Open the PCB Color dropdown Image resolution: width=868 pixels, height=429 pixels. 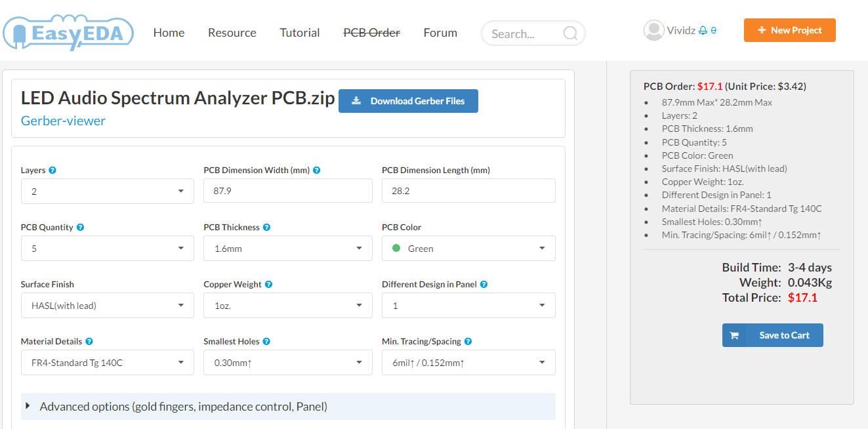point(468,249)
